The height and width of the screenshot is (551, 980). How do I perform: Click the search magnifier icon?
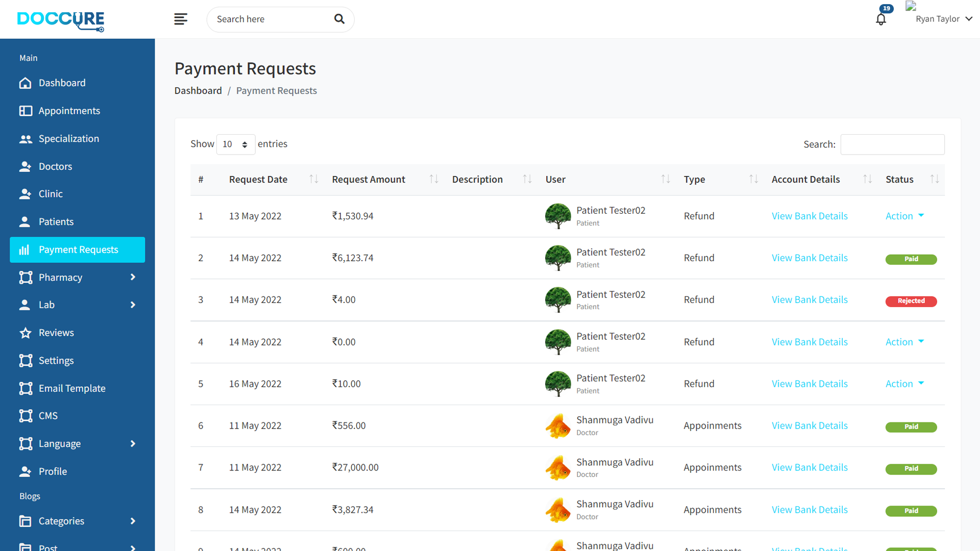[339, 19]
